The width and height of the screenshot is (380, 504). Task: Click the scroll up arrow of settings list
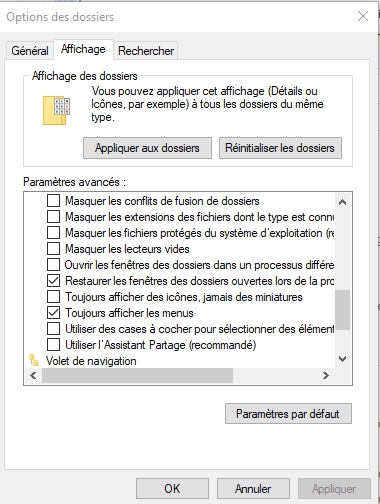(x=342, y=202)
